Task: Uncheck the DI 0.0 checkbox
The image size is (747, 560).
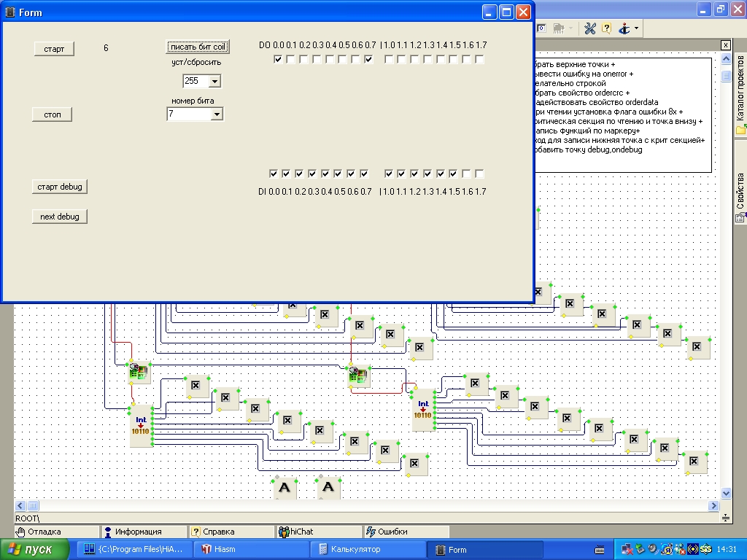Action: point(274,174)
